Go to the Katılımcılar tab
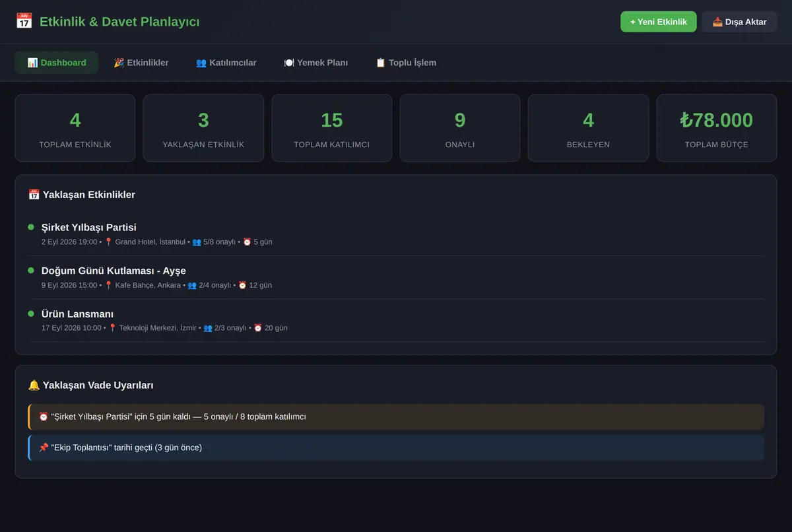The height and width of the screenshot is (532, 792). click(x=226, y=63)
